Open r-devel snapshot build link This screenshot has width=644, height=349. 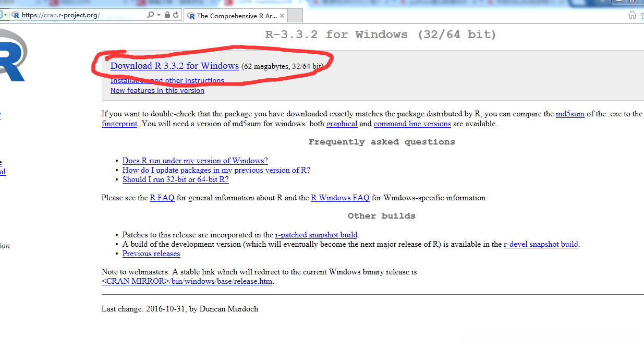[x=541, y=244]
